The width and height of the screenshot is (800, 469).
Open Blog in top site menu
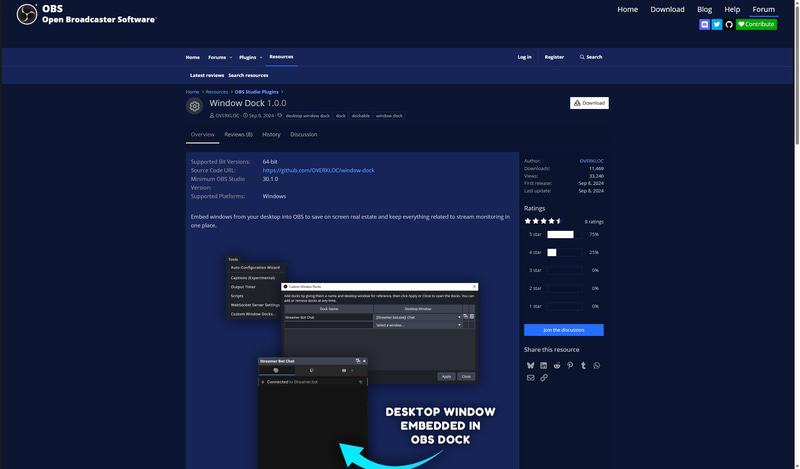click(704, 9)
